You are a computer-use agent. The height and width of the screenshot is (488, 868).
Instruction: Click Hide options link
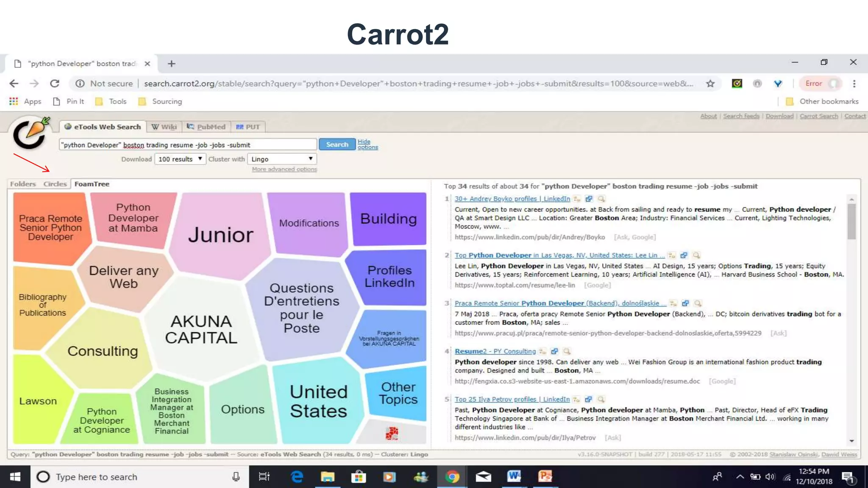(x=367, y=144)
